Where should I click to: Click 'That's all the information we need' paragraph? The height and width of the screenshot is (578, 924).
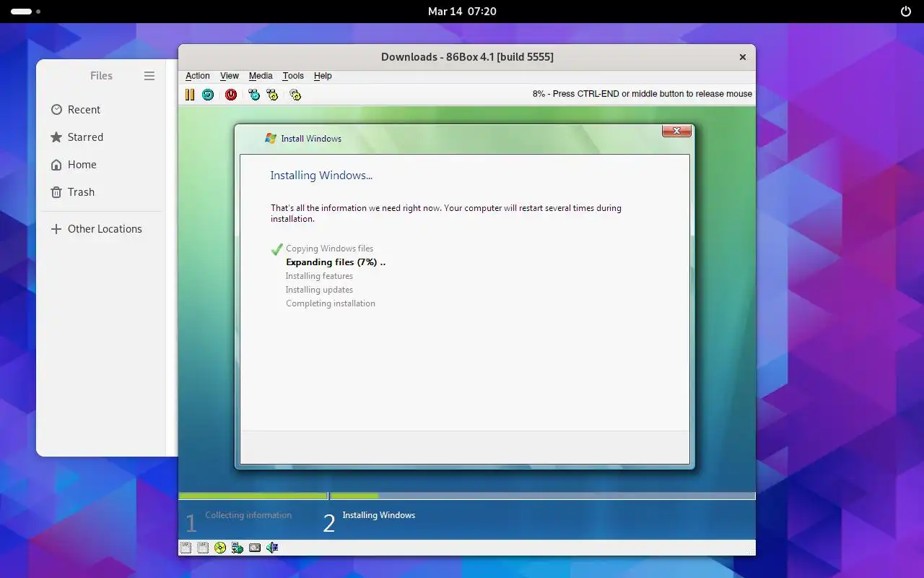tap(446, 213)
